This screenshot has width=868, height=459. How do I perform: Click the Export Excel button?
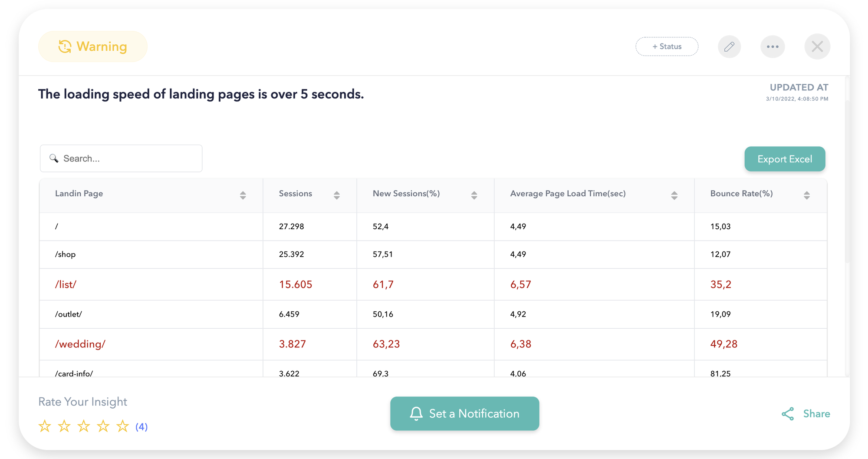785,159
